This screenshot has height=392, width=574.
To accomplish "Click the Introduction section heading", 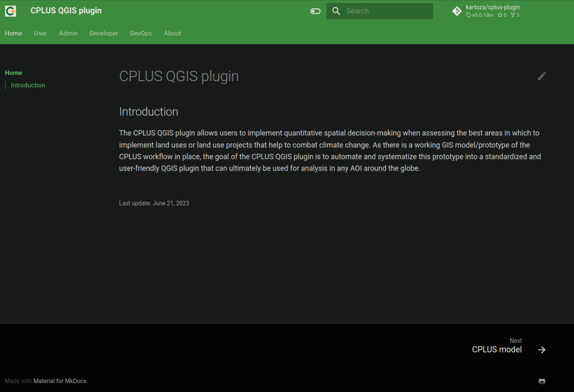I will point(149,111).
